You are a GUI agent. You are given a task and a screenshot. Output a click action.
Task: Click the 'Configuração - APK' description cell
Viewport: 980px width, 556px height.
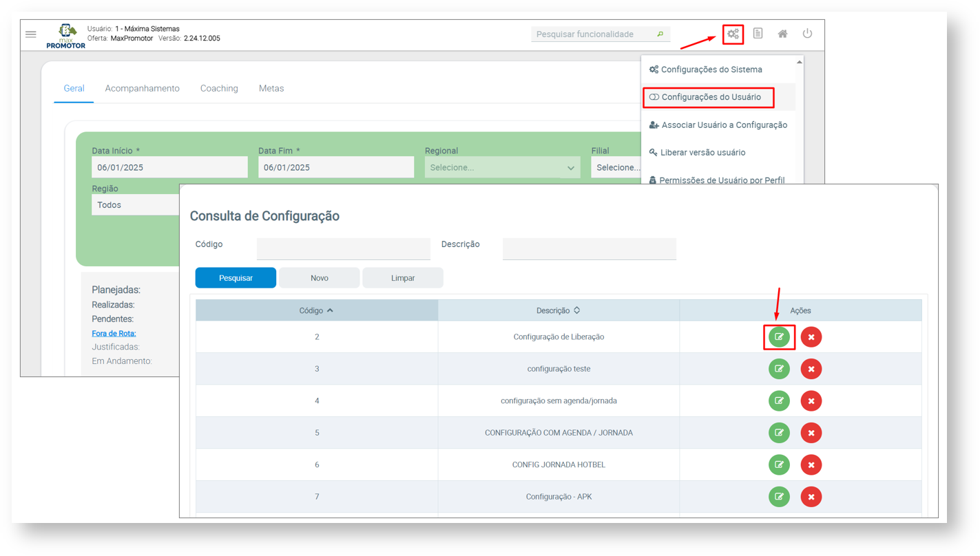559,497
